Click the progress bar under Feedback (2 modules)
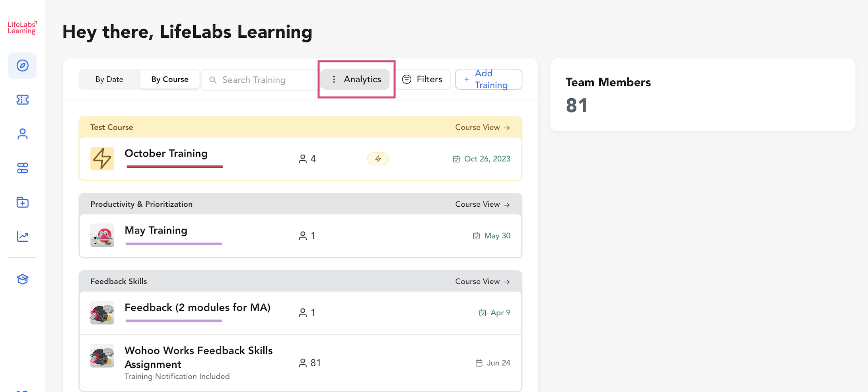This screenshot has width=868, height=392. (174, 321)
